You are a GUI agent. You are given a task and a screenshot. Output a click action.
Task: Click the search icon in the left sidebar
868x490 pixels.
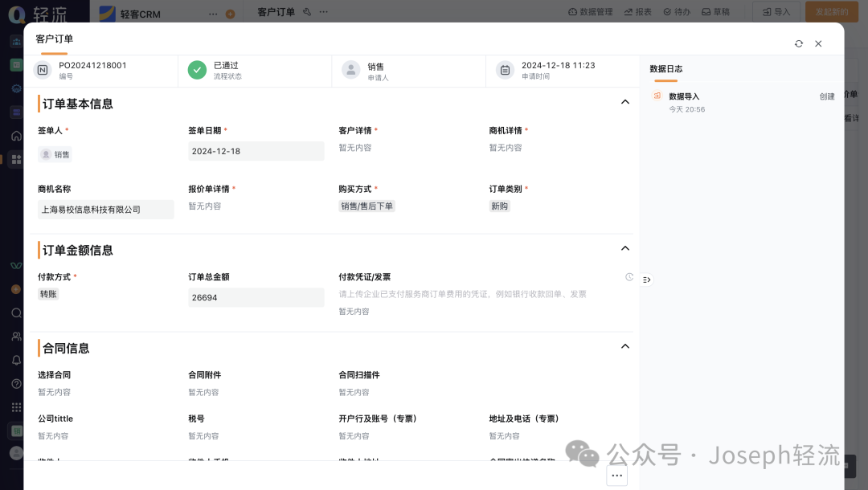coord(16,313)
